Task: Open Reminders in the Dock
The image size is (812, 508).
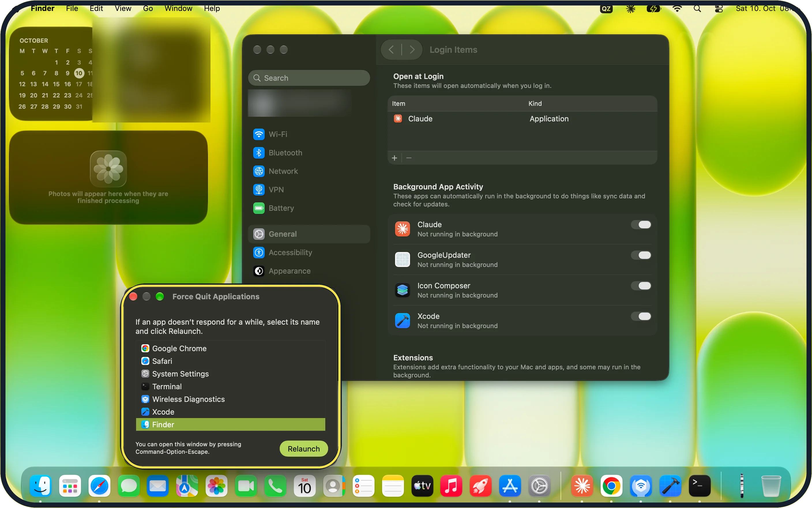Action: 364,486
